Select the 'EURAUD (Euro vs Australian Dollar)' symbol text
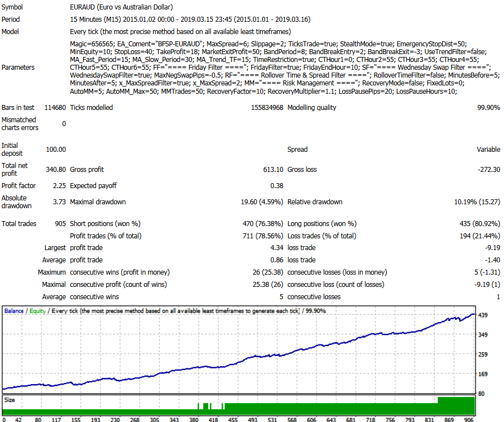This screenshot has height=422, width=504. (121, 7)
